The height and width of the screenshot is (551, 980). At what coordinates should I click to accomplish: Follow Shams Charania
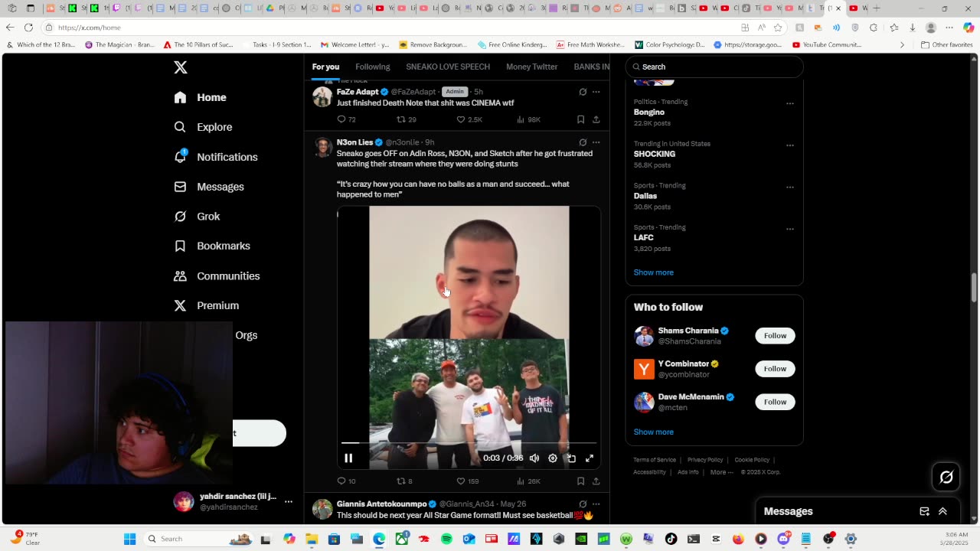pos(775,335)
